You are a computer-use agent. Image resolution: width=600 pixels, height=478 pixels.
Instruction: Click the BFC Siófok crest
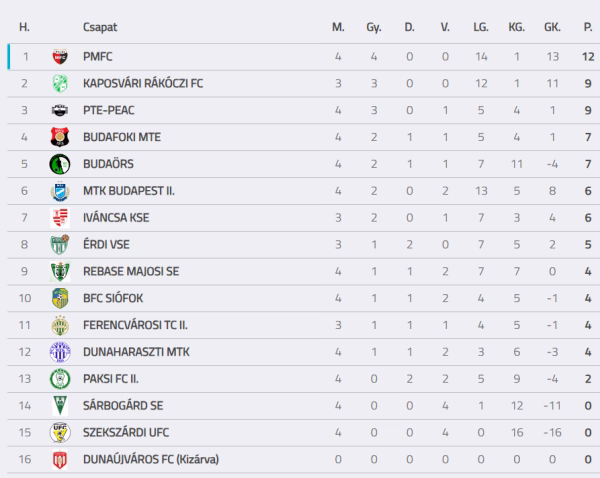pos(60,298)
